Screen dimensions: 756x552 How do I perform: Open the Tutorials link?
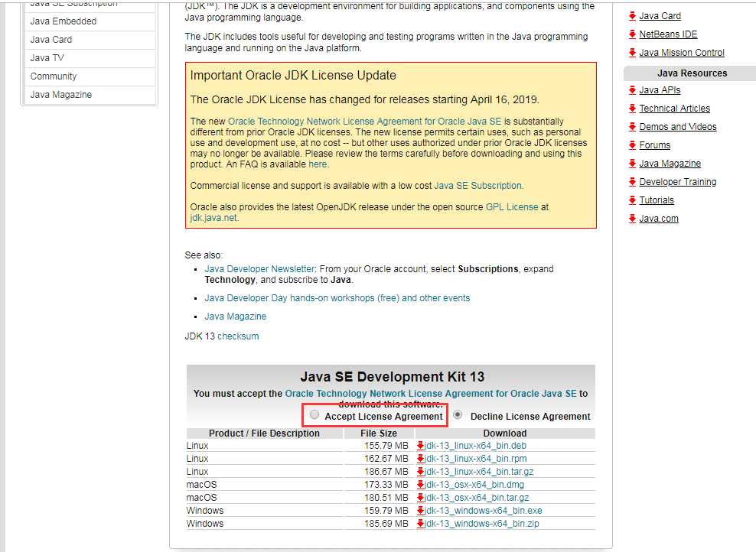657,200
